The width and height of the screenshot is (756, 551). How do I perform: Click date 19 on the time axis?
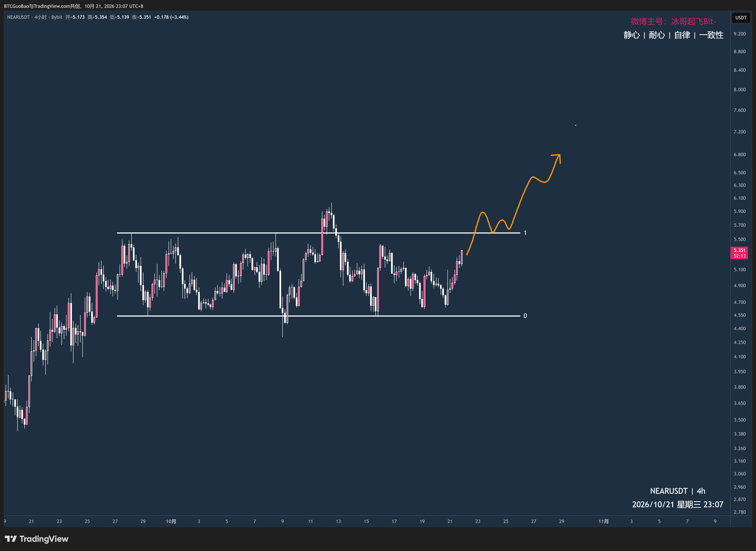(x=422, y=521)
